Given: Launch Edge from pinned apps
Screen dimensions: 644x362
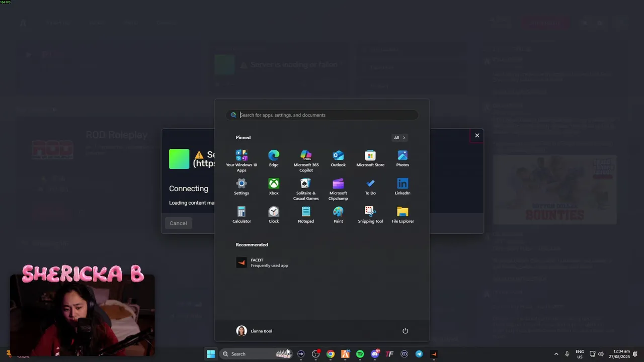Looking at the screenshot, I should (274, 158).
